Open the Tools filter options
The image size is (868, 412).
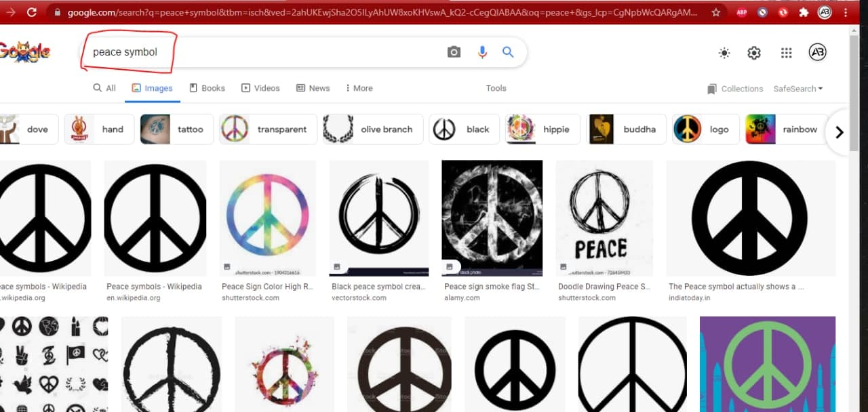tap(496, 88)
